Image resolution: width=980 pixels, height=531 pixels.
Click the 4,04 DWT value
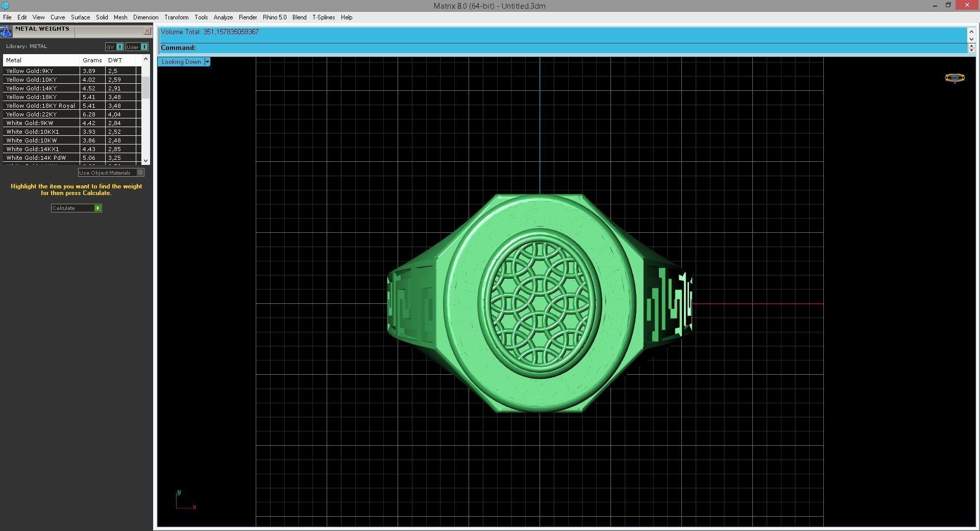click(114, 114)
